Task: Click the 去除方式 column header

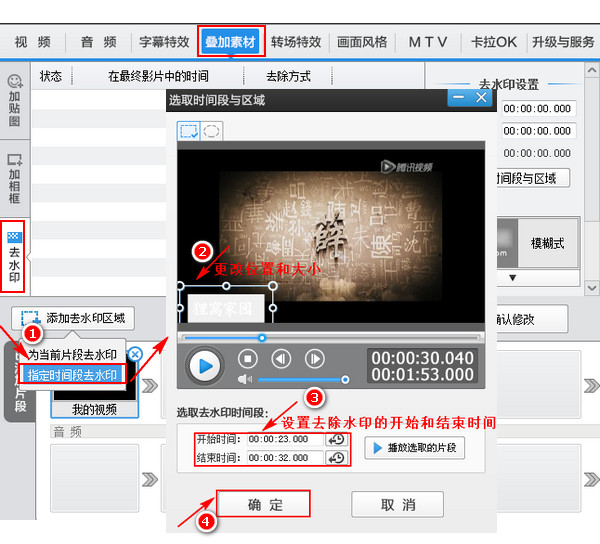Action: (x=288, y=76)
